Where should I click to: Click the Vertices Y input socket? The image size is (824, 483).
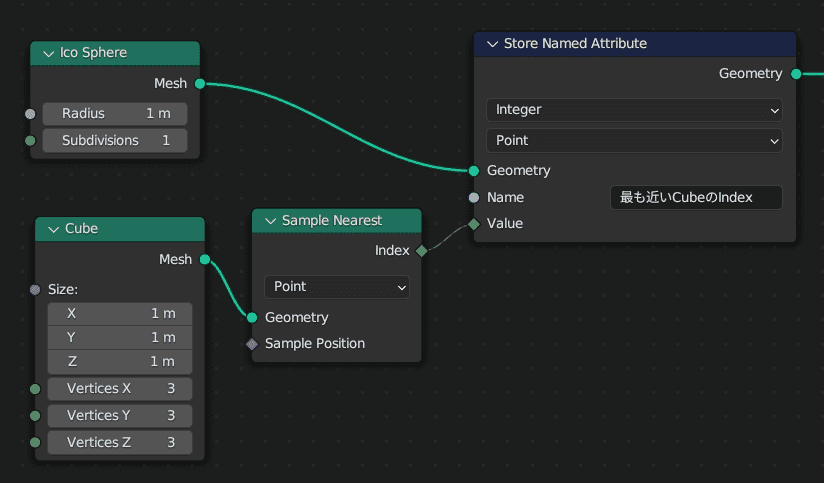pyautogui.click(x=35, y=416)
